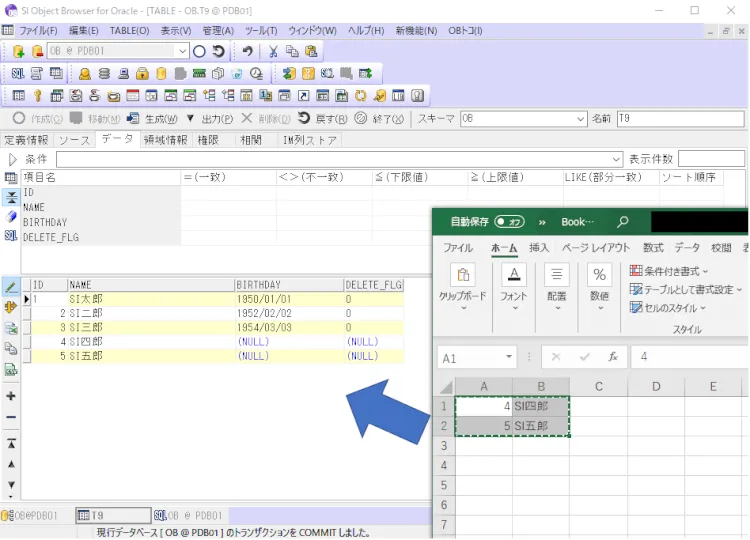Click the Excel search magnifier icon
This screenshot has width=750, height=540.
tap(623, 222)
